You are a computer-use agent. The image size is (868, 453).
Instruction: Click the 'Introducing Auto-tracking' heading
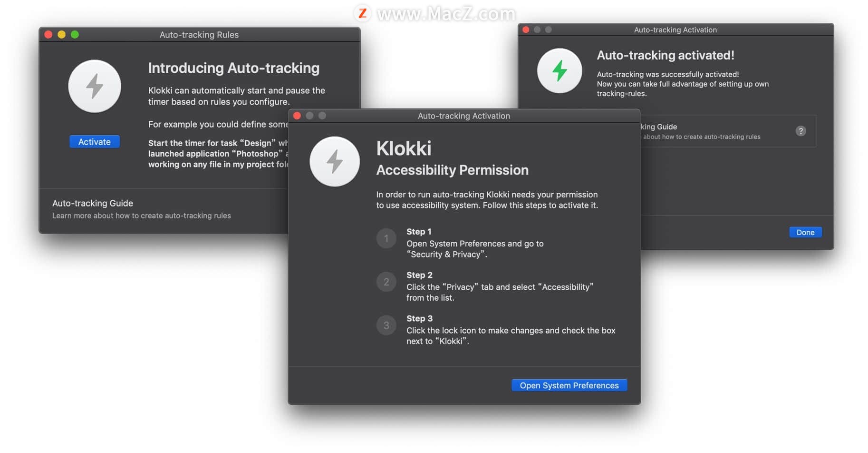point(233,68)
